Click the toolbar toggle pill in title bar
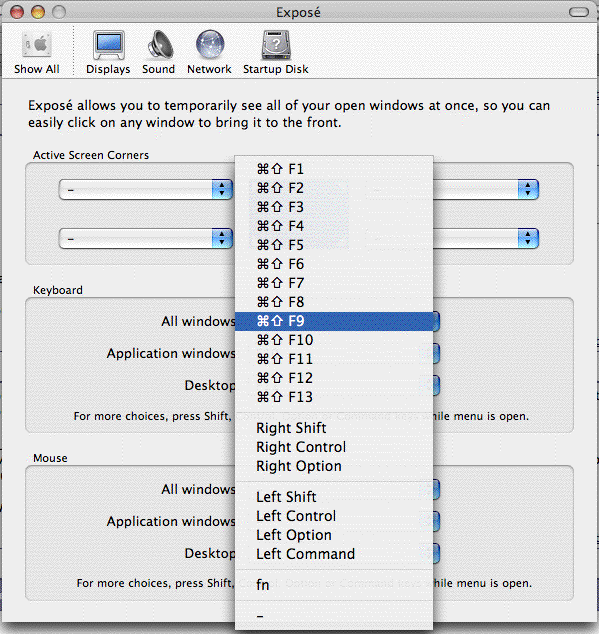This screenshot has width=599, height=634. point(579,12)
